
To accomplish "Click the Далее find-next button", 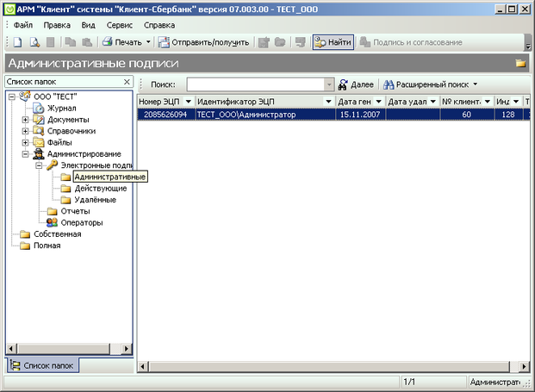I will [356, 84].
